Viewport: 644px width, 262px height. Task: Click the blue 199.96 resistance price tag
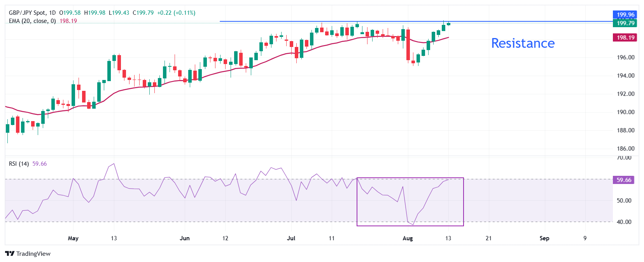(625, 14)
